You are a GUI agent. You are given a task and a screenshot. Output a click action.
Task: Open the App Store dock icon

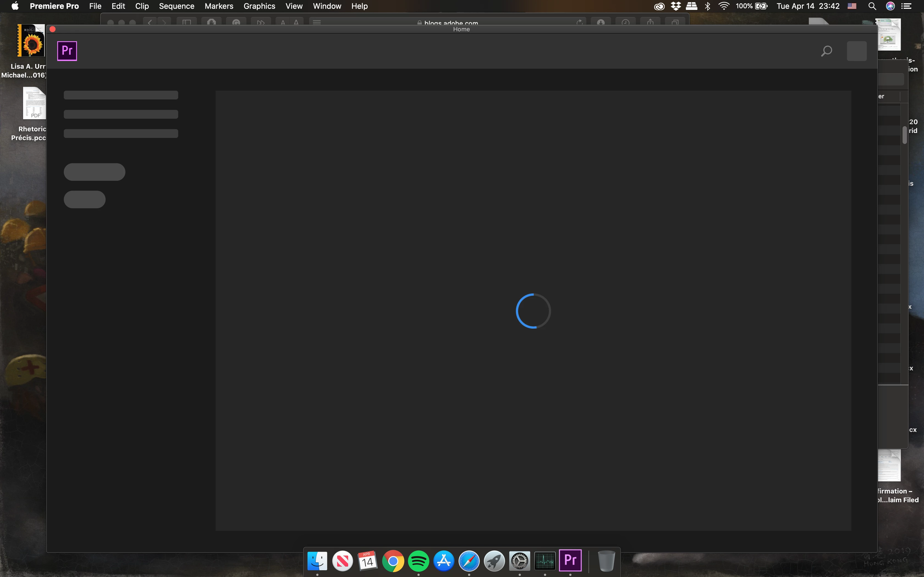(x=444, y=561)
